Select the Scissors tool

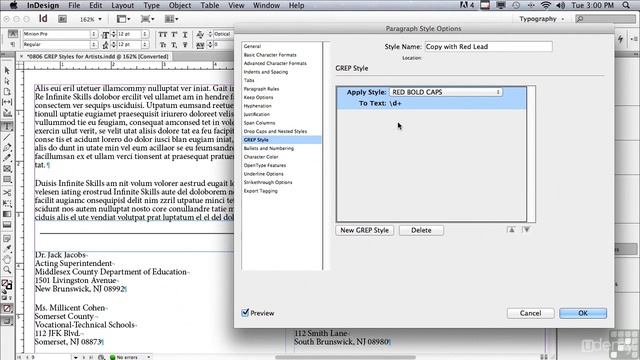[7, 192]
